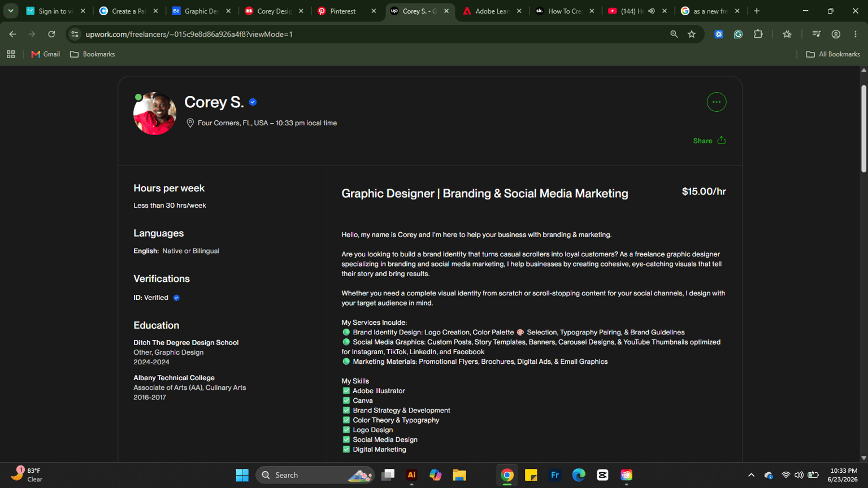Click Corey S. profile photo
This screenshot has height=488, width=868.
(155, 114)
